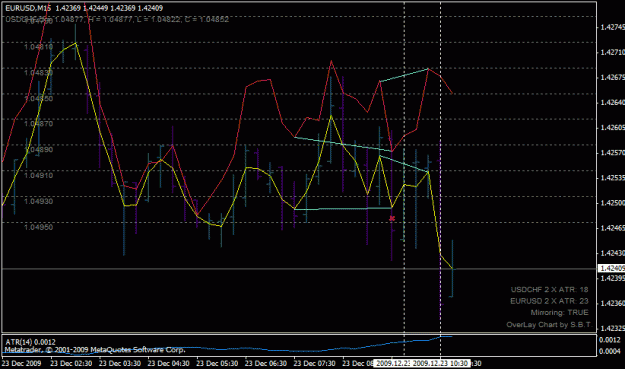625x369 pixels.
Task: Click the 1.04810 overlay price label
Action: (x=38, y=47)
